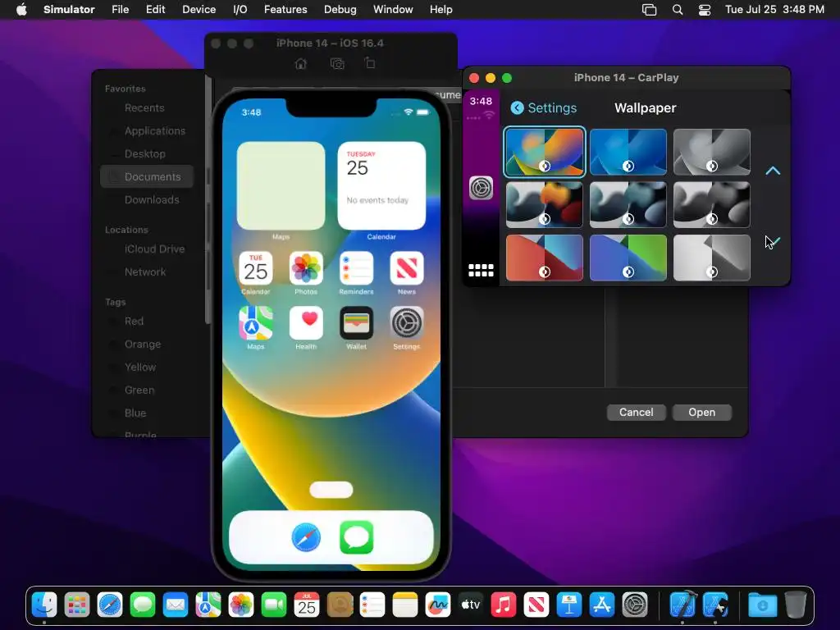Launch Messages from iPhone dock
Viewport: 840px width, 630px height.
point(356,537)
